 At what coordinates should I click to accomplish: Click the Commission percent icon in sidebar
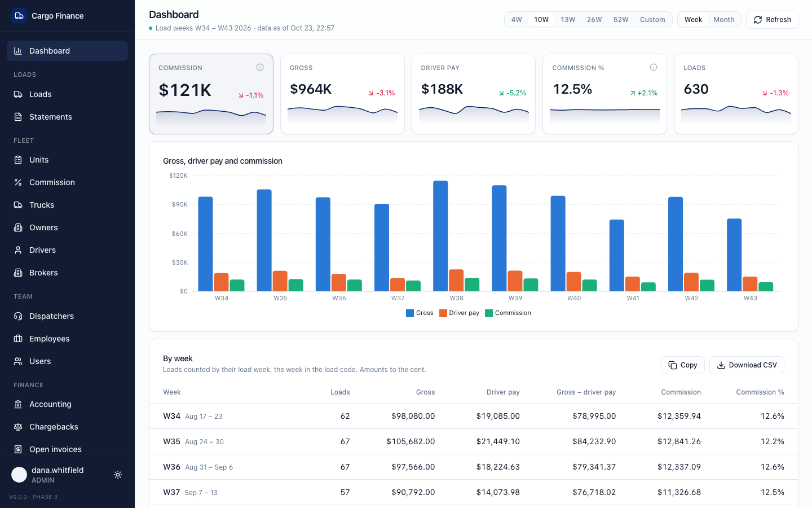pyautogui.click(x=18, y=182)
